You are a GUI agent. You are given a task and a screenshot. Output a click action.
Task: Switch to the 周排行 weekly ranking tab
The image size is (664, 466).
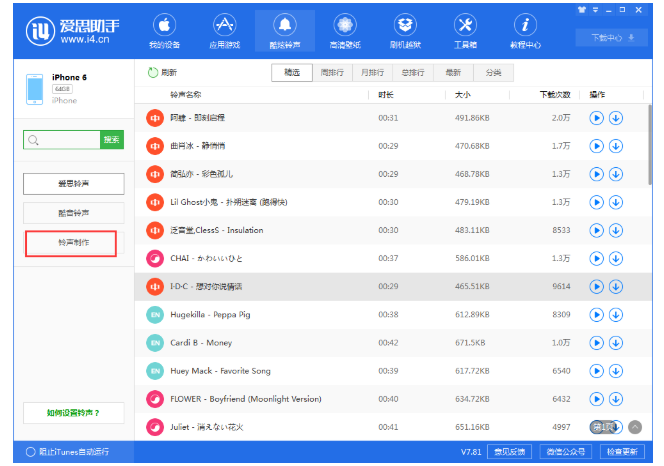tap(332, 73)
